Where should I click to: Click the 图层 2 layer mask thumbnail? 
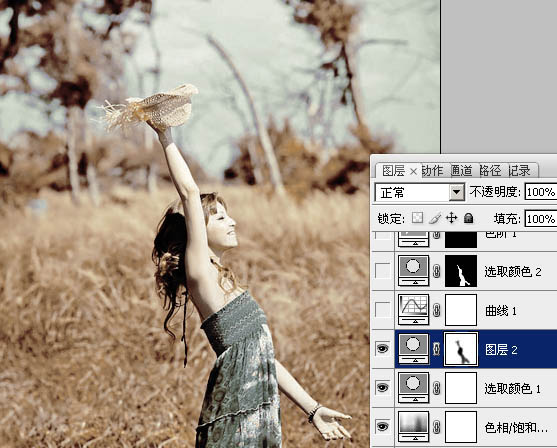pyautogui.click(x=461, y=349)
